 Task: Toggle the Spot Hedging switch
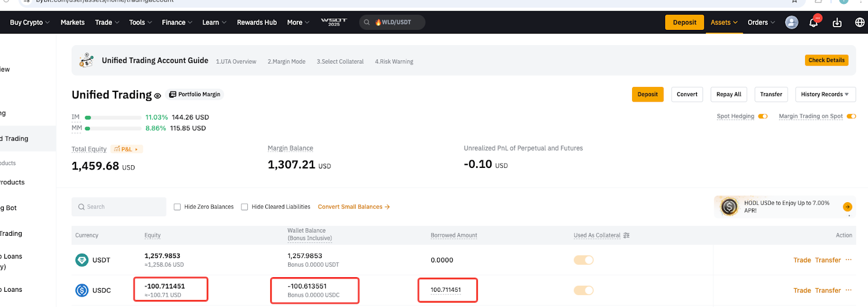(763, 116)
